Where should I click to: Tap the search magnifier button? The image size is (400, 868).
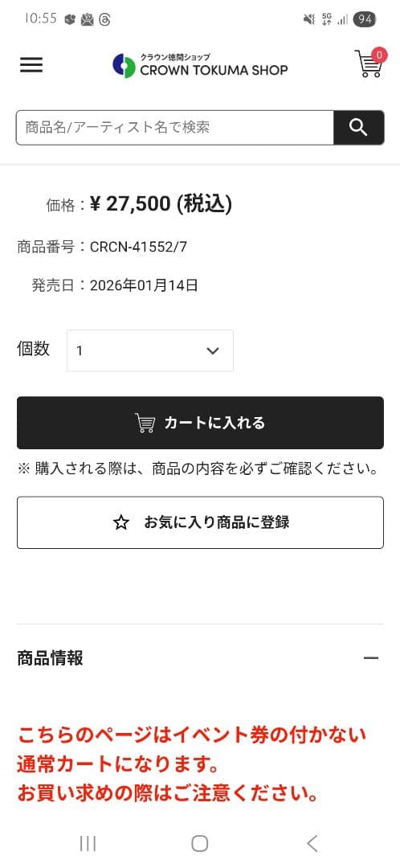click(358, 127)
